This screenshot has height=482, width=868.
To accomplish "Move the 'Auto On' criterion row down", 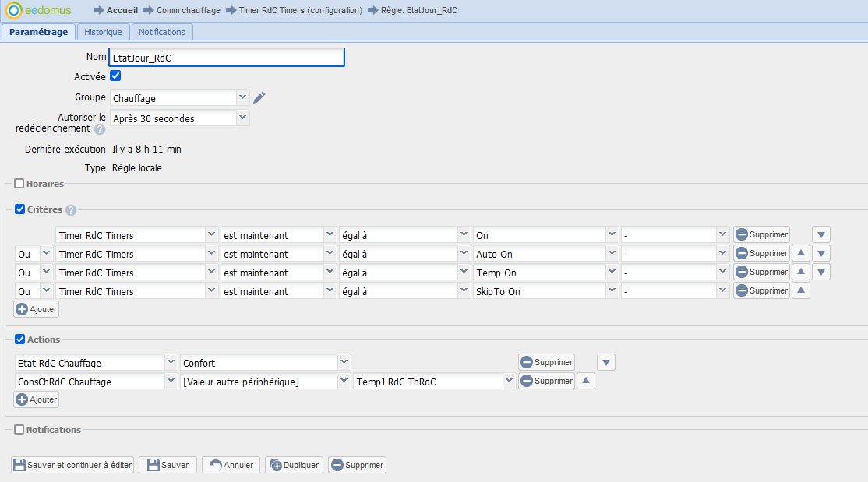I will tap(821, 253).
